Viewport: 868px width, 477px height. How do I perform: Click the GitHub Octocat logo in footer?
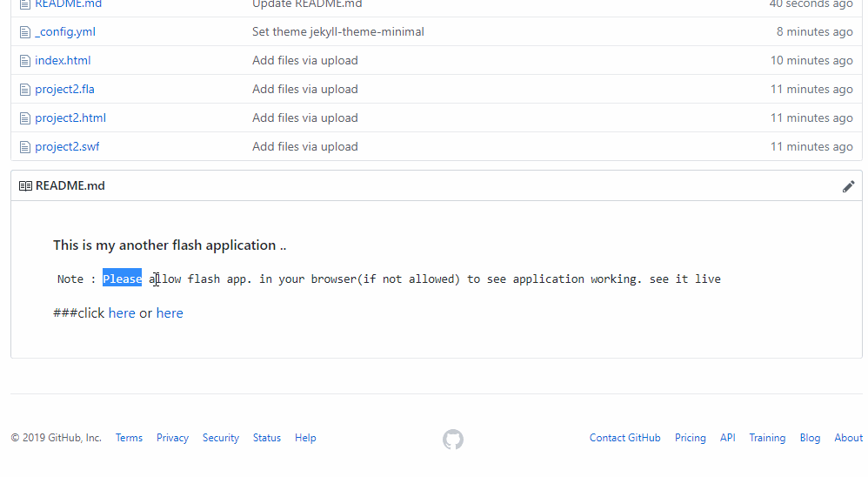[x=453, y=439]
